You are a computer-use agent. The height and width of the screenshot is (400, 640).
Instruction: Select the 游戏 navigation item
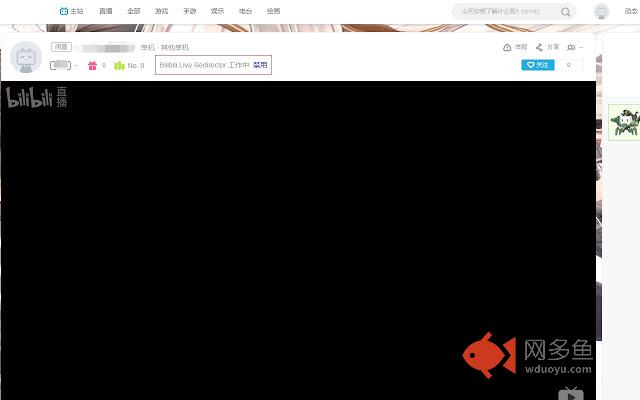coord(162,11)
